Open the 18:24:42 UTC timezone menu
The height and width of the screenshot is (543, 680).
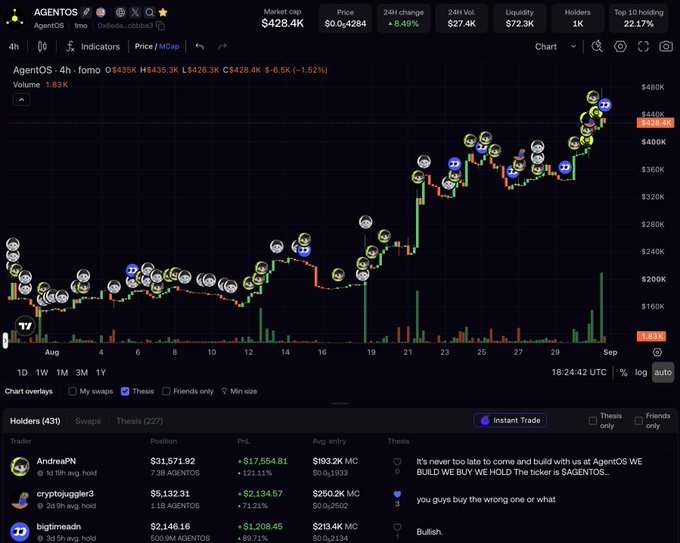click(x=579, y=373)
